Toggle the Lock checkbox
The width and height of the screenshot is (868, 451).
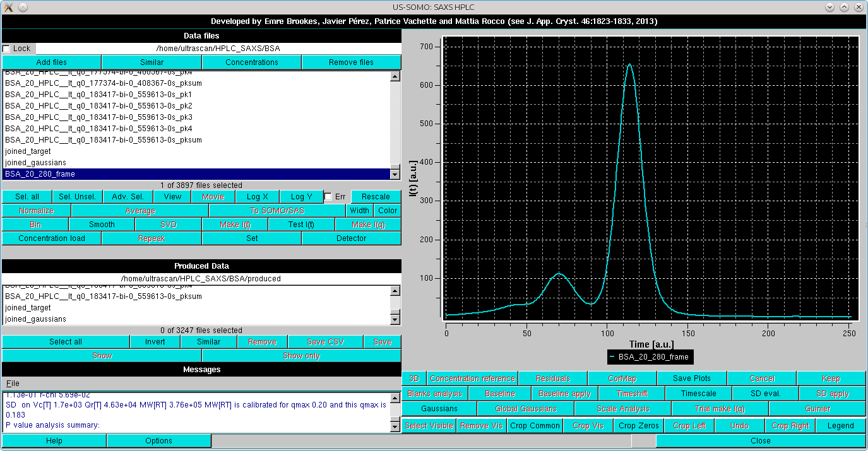tap(6, 49)
